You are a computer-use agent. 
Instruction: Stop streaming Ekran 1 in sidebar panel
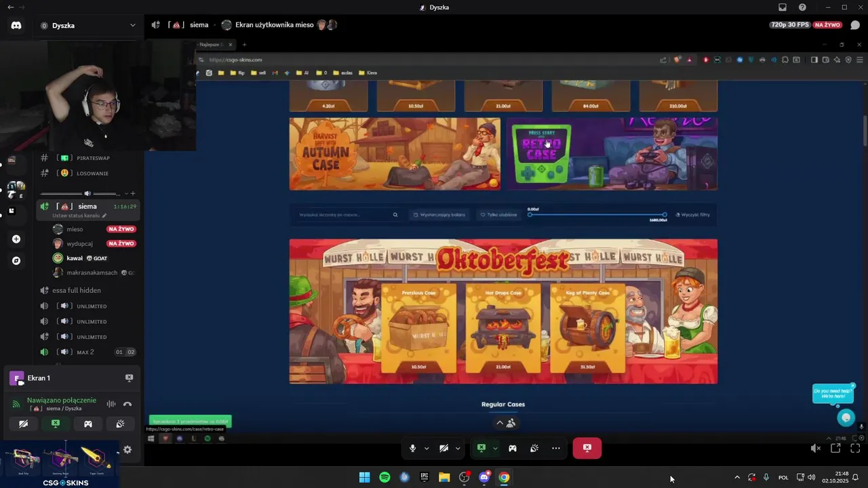129,378
